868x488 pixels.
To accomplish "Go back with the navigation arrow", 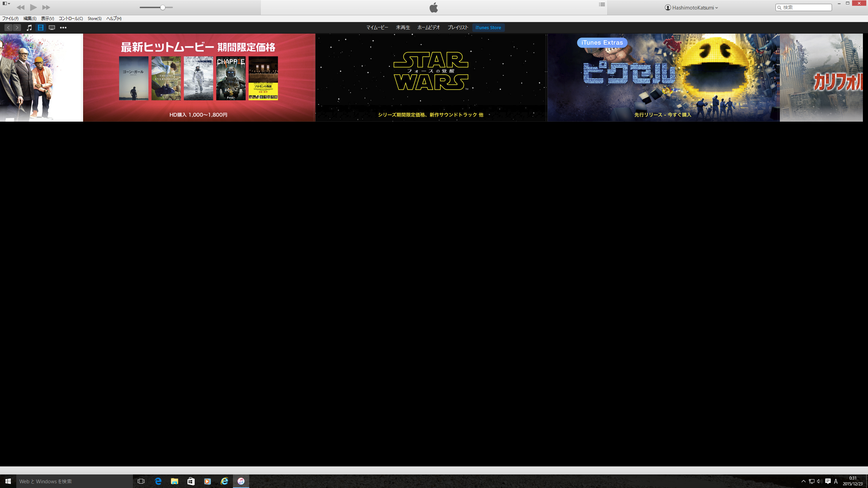I will coord(8,28).
